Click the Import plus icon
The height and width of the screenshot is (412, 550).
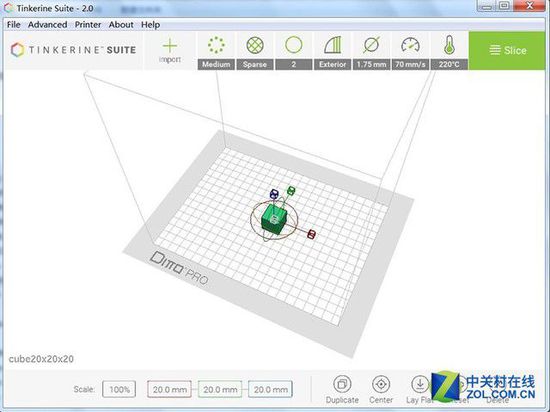click(170, 46)
